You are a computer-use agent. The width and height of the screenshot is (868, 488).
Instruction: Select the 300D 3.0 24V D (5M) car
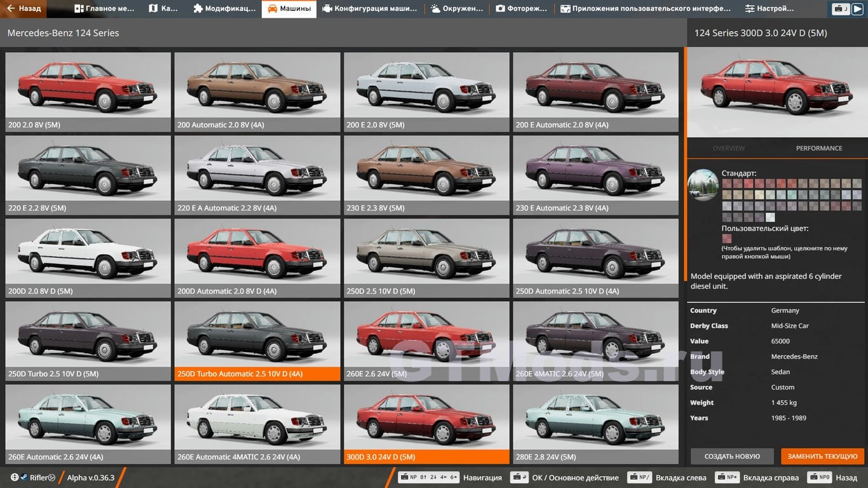(426, 424)
